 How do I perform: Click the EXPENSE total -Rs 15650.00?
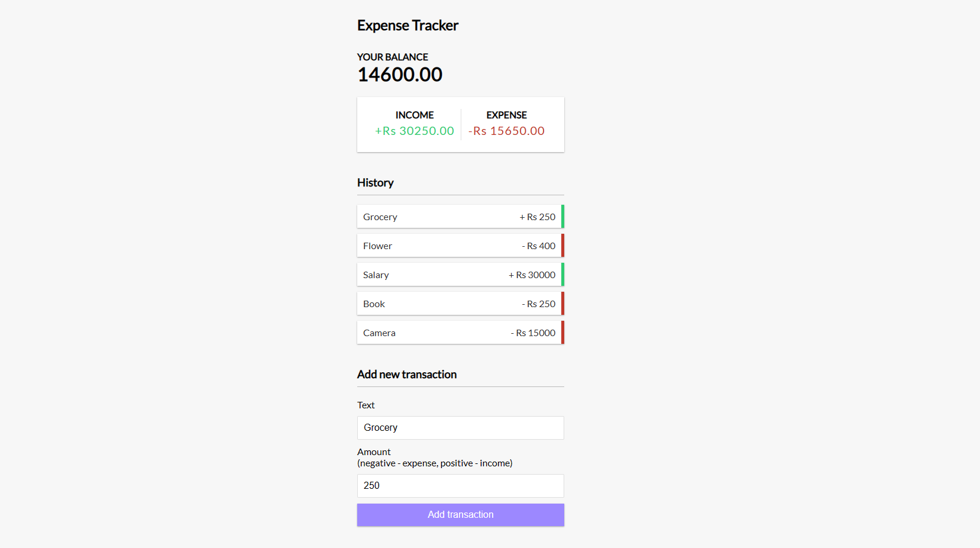506,131
